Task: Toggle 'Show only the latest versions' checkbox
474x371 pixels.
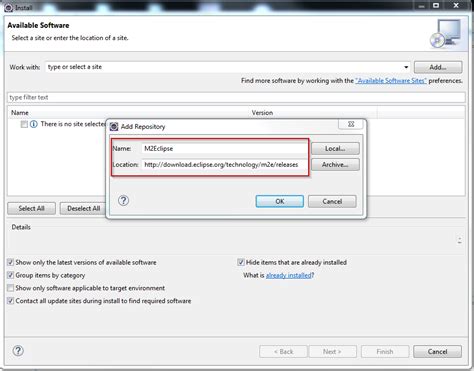Action: (10, 262)
